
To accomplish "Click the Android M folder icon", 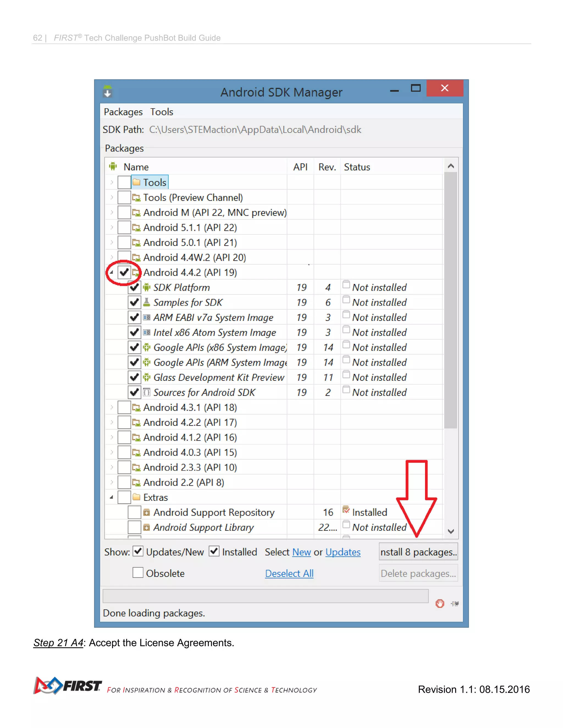I will click(x=136, y=213).
